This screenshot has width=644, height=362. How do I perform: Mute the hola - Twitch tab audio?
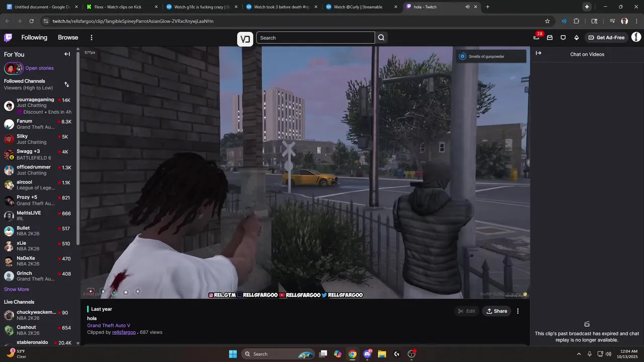tap(467, 7)
